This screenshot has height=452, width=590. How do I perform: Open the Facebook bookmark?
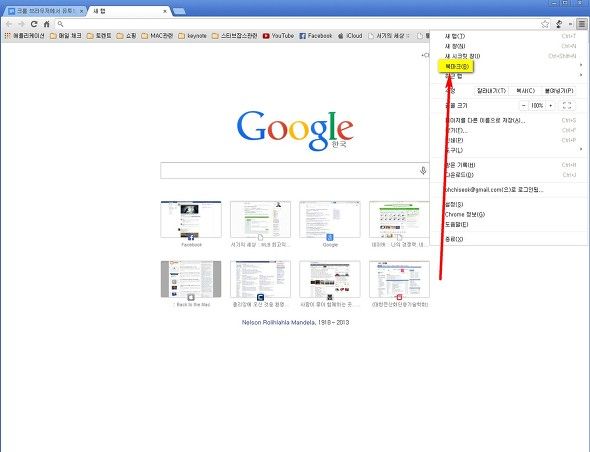[x=316, y=36]
